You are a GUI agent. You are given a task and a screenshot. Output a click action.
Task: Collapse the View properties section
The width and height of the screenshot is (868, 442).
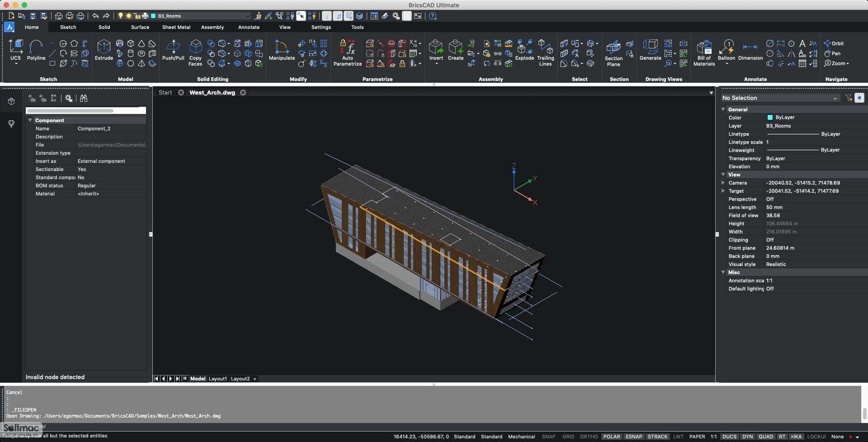[x=723, y=175]
